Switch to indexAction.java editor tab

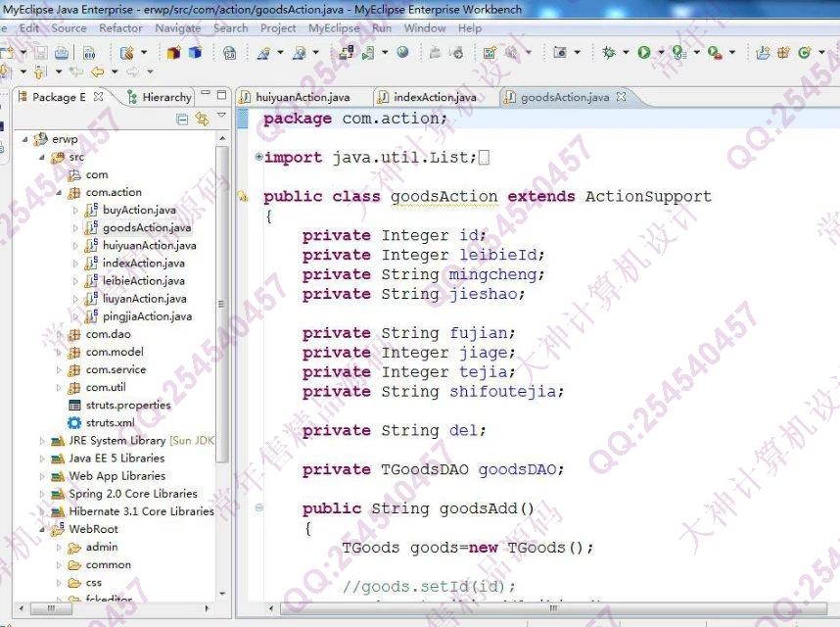click(435, 97)
